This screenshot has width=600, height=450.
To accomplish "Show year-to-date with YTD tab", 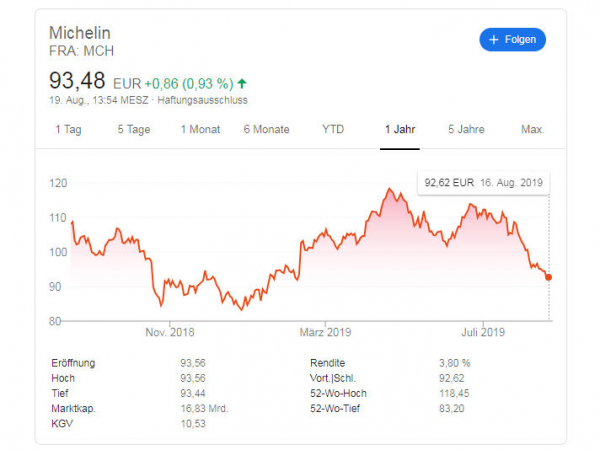I will 333,129.
